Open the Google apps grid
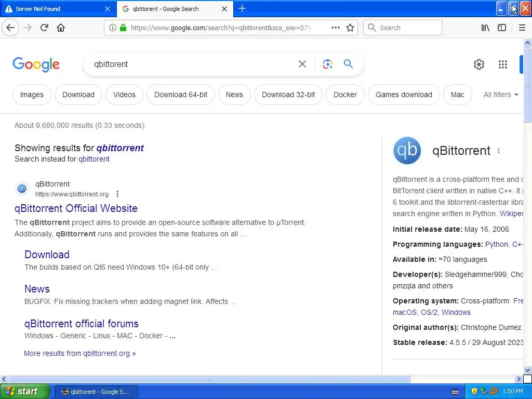 503,64
